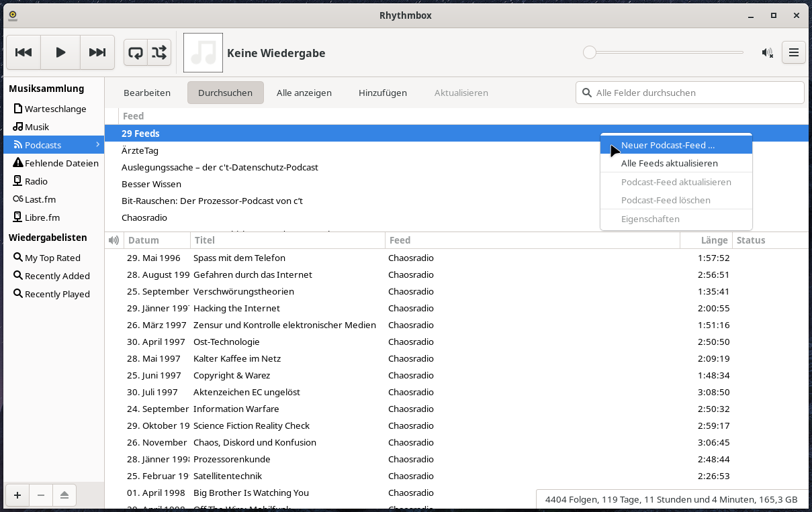The height and width of the screenshot is (512, 812).
Task: Open the hamburger application menu
Action: (793, 52)
